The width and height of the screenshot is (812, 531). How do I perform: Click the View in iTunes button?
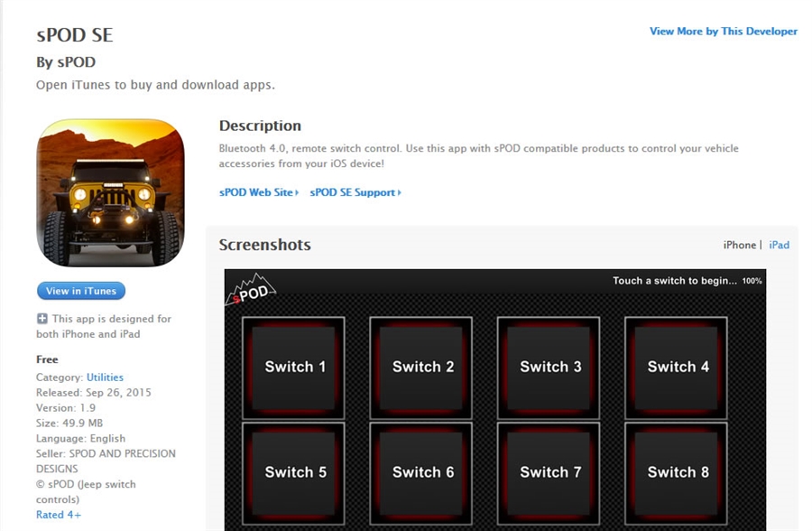(x=81, y=291)
